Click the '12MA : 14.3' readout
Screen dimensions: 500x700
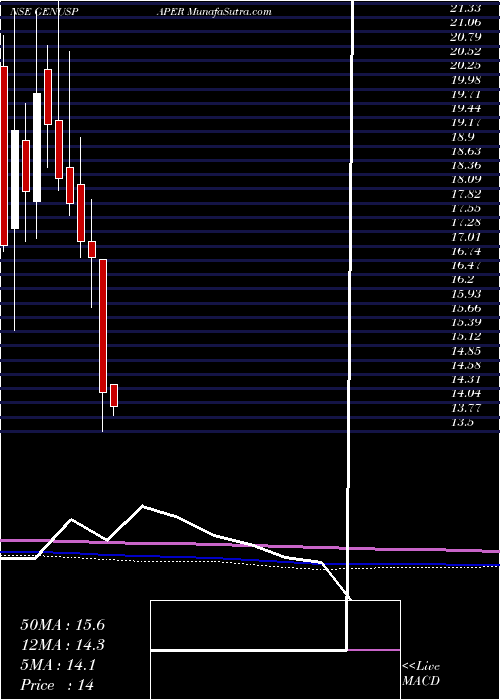62,645
